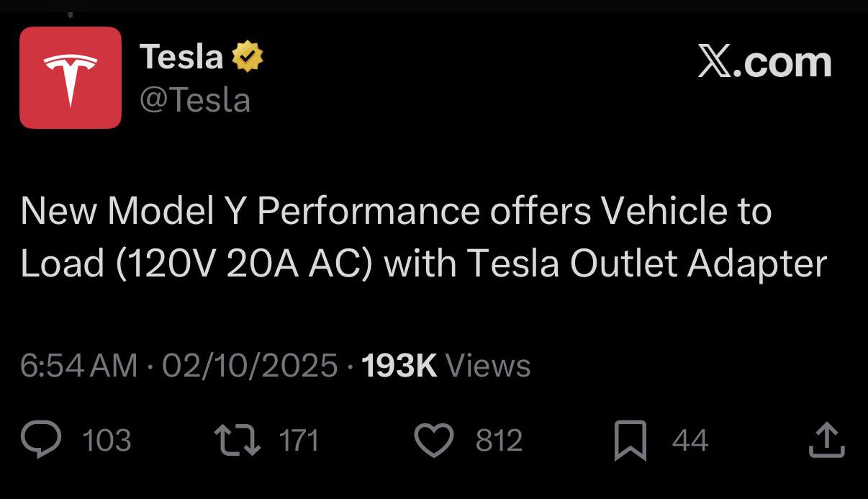Share the post via the share icon
868x499 pixels.
click(826, 440)
